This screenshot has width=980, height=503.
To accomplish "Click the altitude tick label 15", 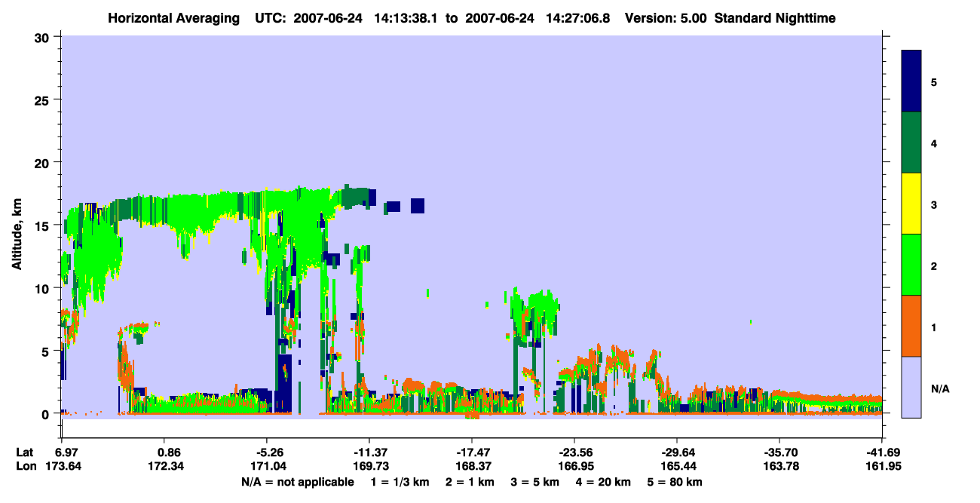I will click(x=44, y=225).
